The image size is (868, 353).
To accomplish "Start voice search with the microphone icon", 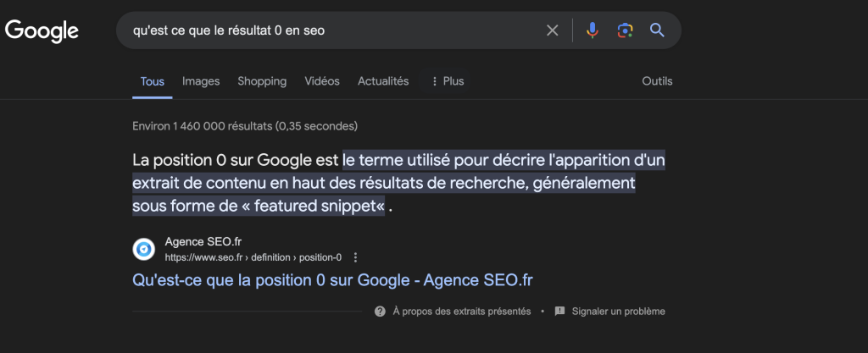I will 593,30.
